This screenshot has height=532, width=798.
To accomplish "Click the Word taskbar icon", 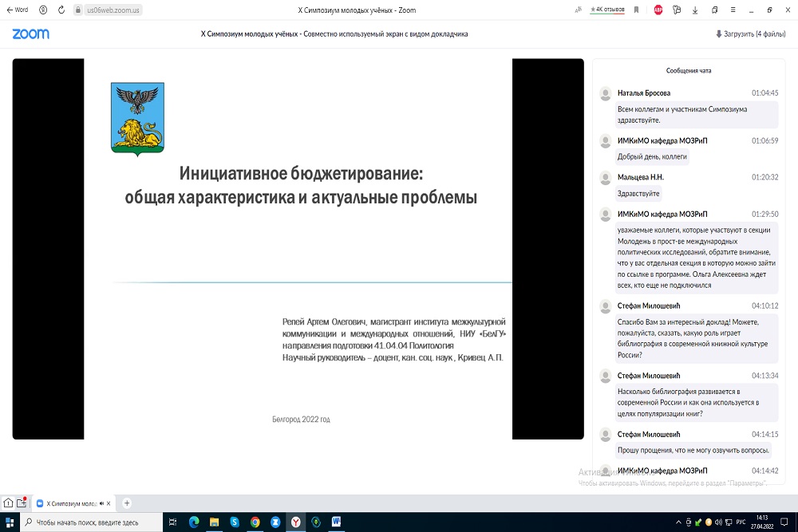I will click(337, 522).
